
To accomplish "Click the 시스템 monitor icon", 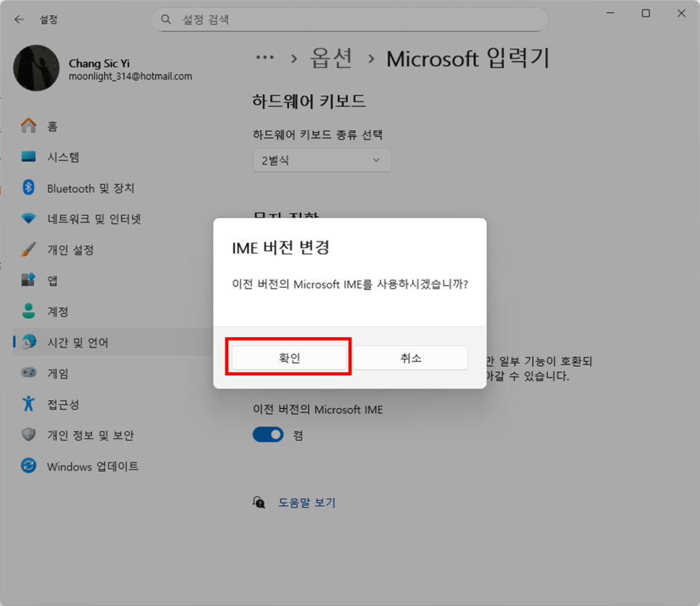I will [28, 157].
